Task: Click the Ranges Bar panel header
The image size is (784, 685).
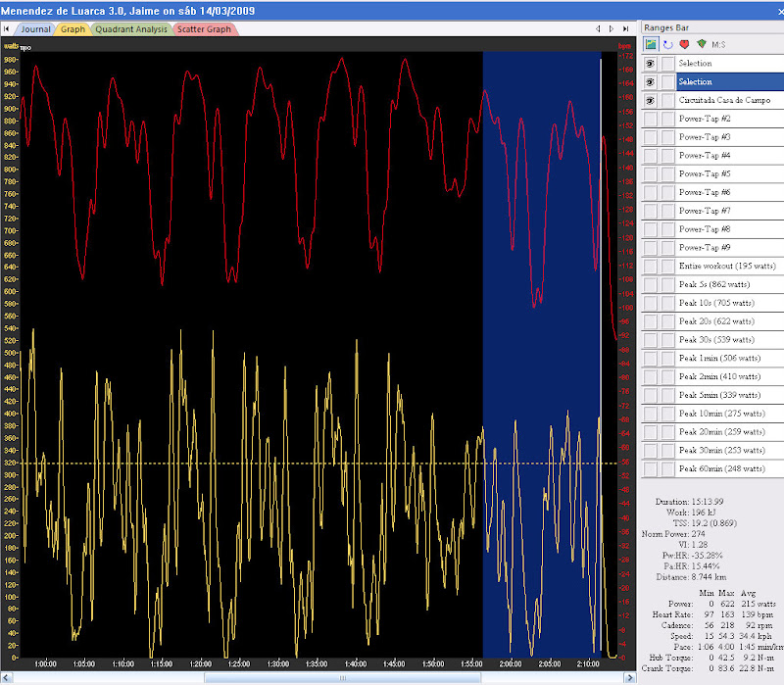Action: point(712,28)
